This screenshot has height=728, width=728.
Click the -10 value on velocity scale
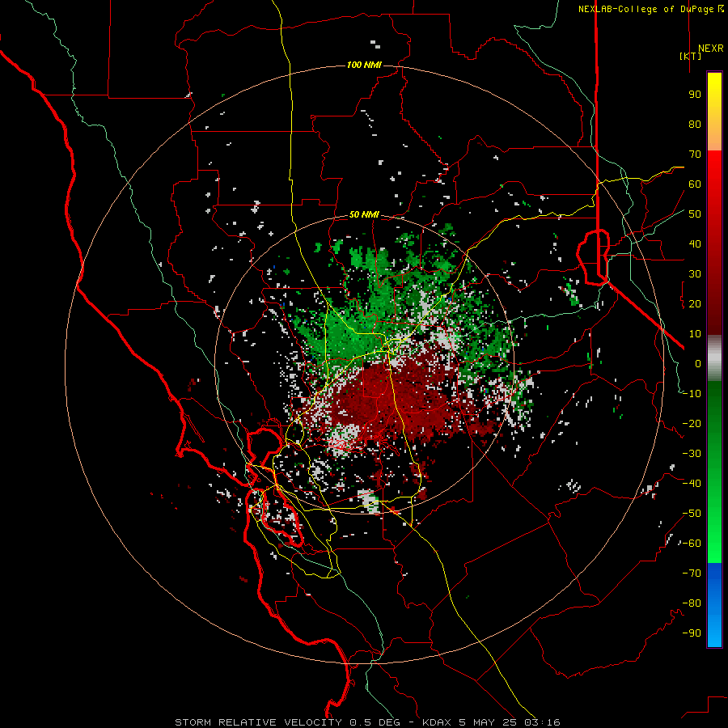[x=692, y=394]
